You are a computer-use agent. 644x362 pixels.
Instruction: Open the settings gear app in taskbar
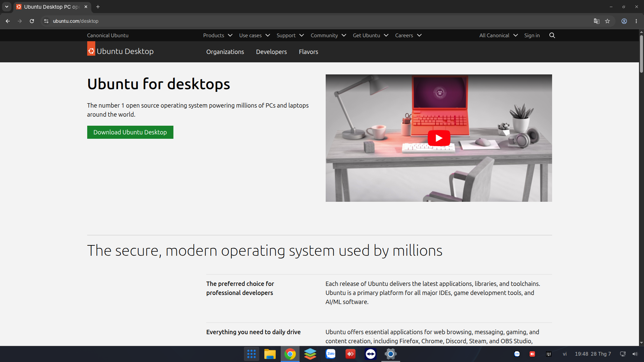pyautogui.click(x=391, y=354)
